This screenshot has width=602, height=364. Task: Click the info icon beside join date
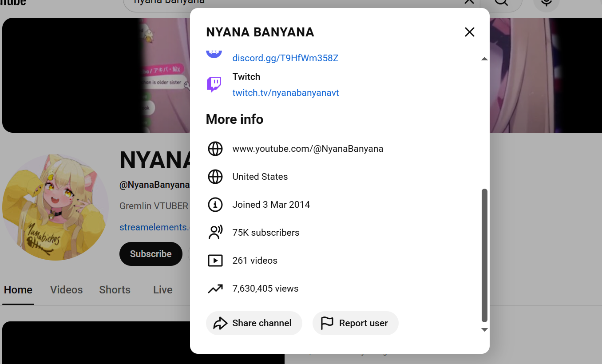coord(215,205)
